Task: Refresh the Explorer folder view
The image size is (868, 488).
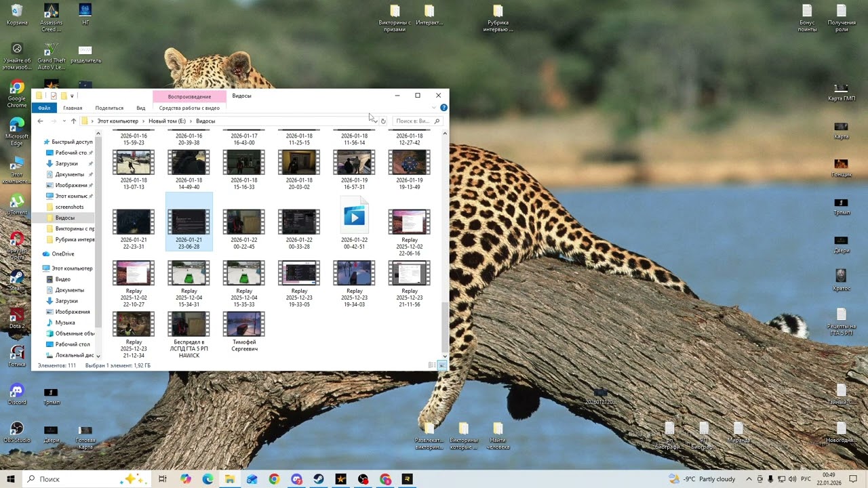Action: coord(383,121)
